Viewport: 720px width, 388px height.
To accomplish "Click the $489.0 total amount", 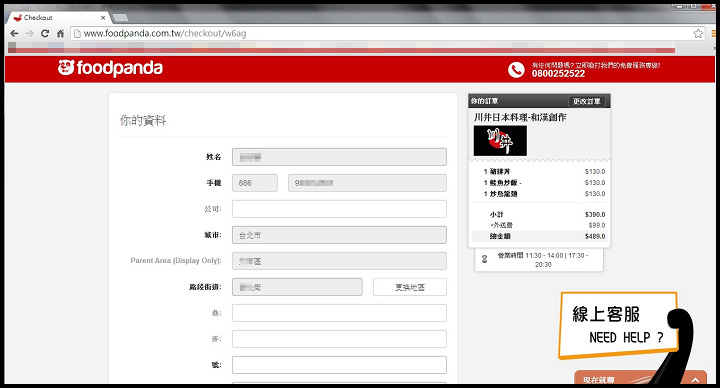I will click(595, 236).
